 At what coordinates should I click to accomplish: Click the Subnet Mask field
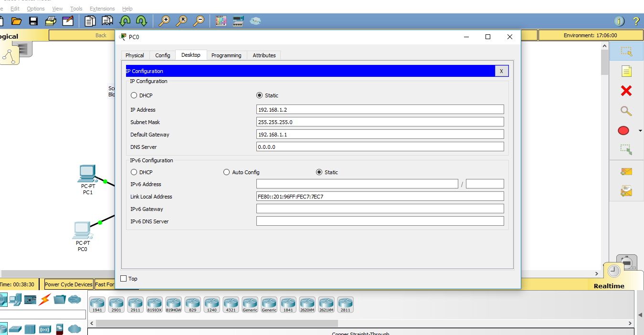pos(380,122)
